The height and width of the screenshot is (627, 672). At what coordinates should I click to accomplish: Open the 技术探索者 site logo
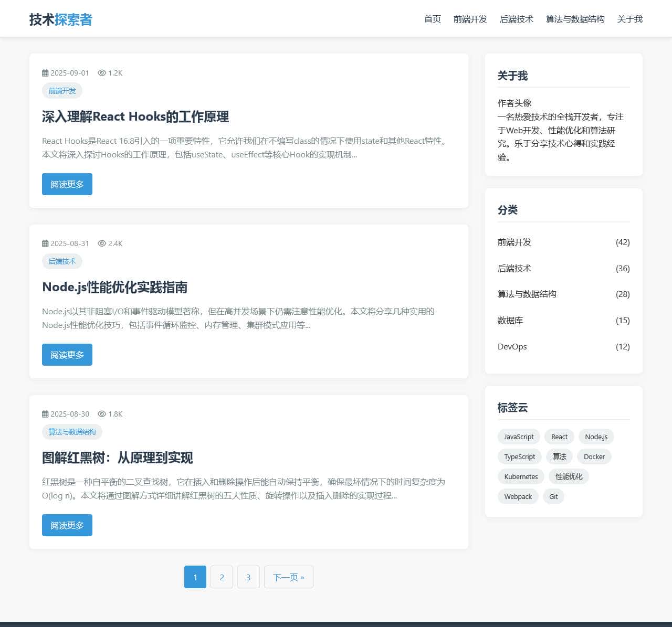pos(61,19)
